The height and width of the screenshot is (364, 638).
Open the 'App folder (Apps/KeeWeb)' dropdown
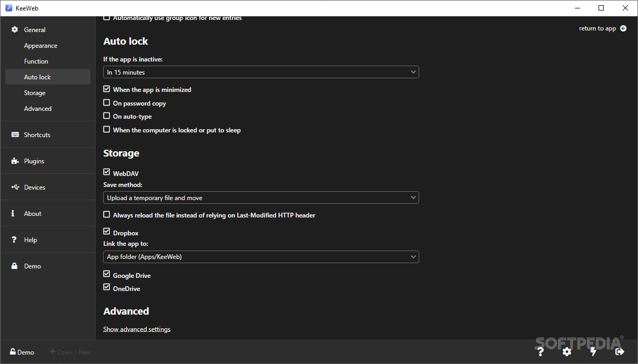[x=261, y=257]
